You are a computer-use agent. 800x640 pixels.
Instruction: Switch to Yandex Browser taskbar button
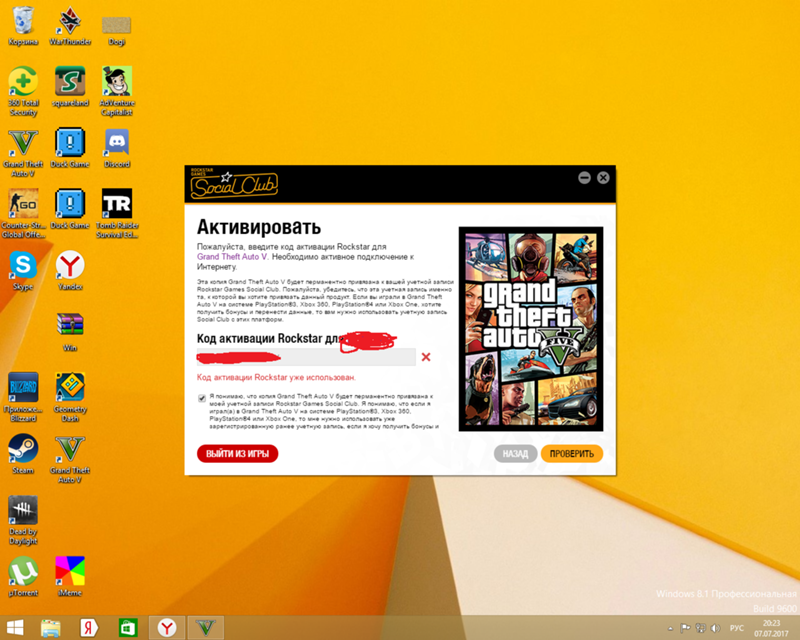pyautogui.click(x=167, y=628)
